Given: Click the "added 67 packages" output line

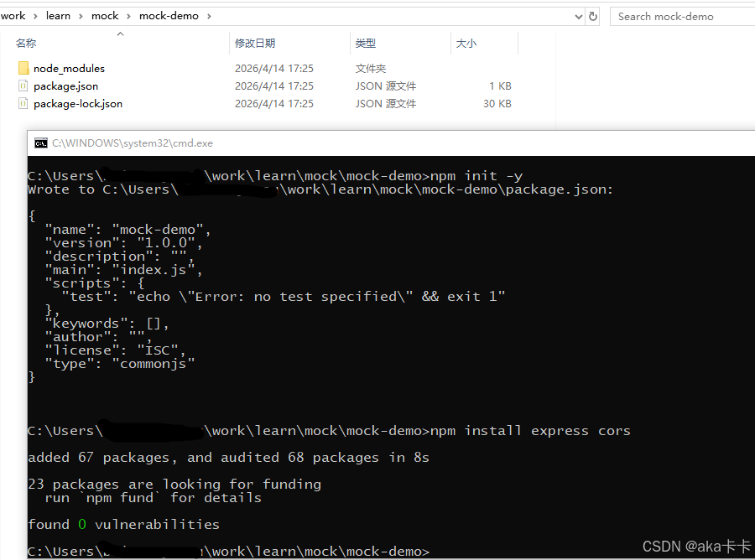Looking at the screenshot, I should pos(228,458).
